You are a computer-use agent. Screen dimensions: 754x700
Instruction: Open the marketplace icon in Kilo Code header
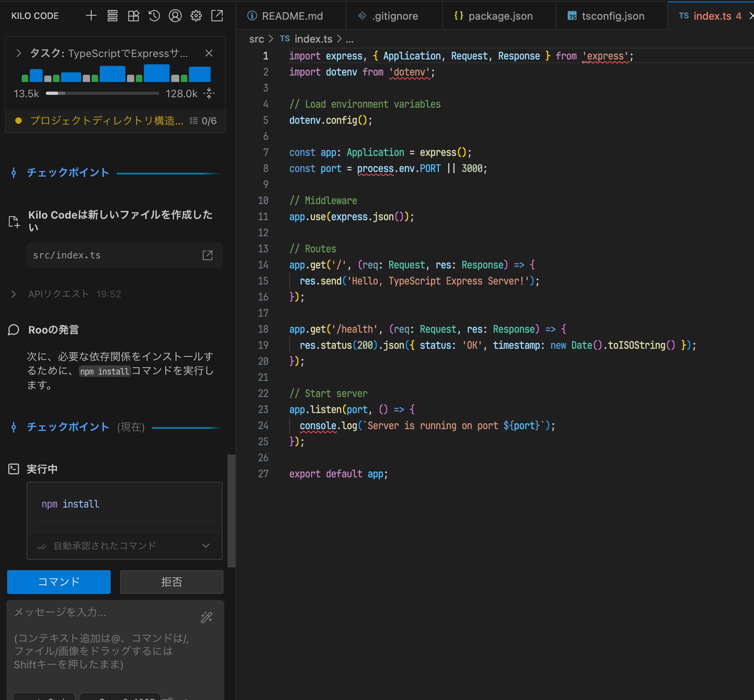pyautogui.click(x=133, y=16)
